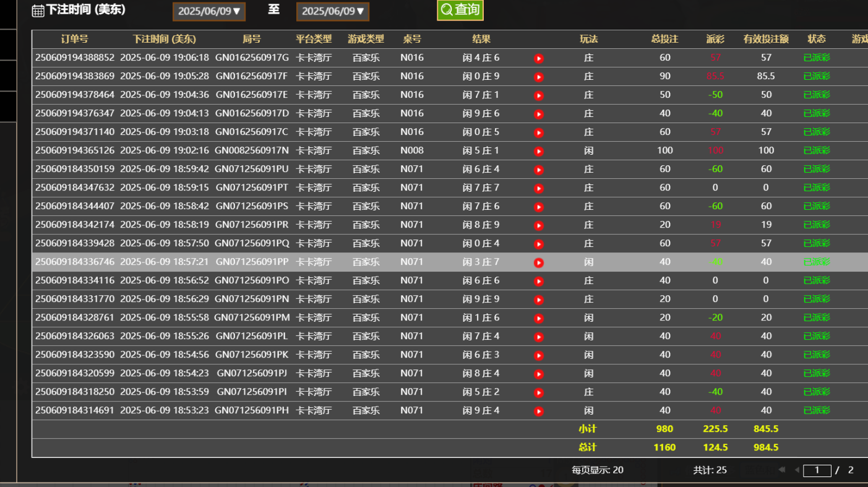Click the arrow on the second date selector
The image size is (868, 487).
361,11
